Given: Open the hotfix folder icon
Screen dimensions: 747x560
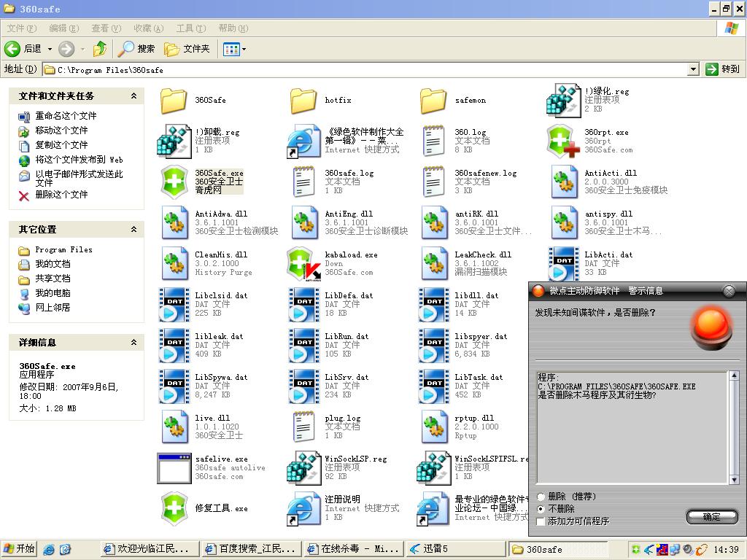Looking at the screenshot, I should [x=303, y=101].
